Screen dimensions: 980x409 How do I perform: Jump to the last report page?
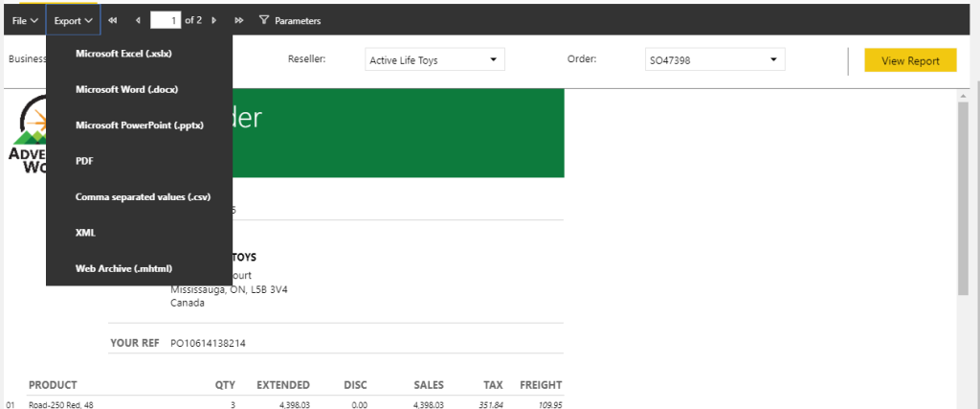coord(238,20)
